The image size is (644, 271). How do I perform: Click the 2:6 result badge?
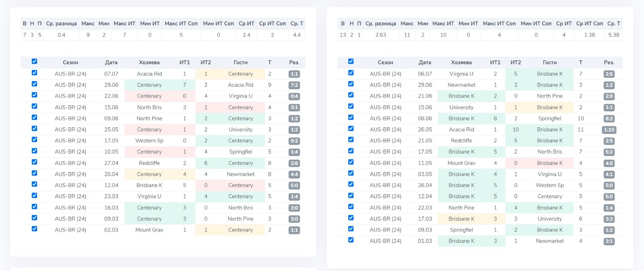[294, 163]
